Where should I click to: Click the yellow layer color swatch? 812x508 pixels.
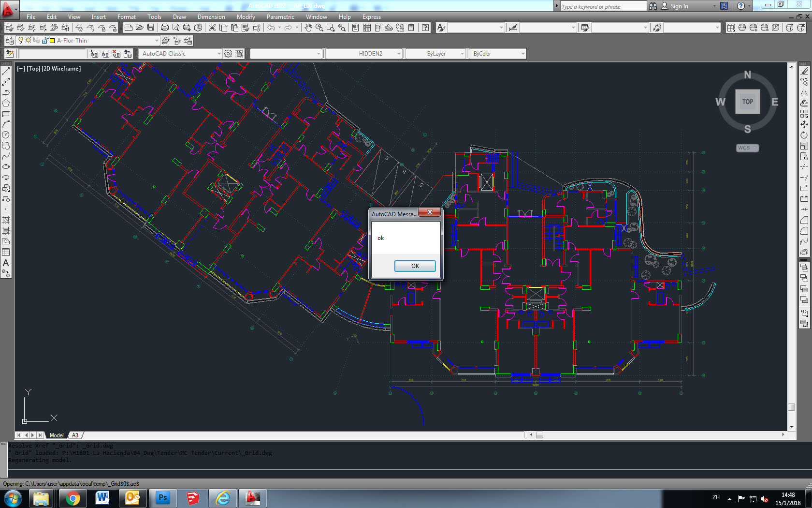click(52, 41)
